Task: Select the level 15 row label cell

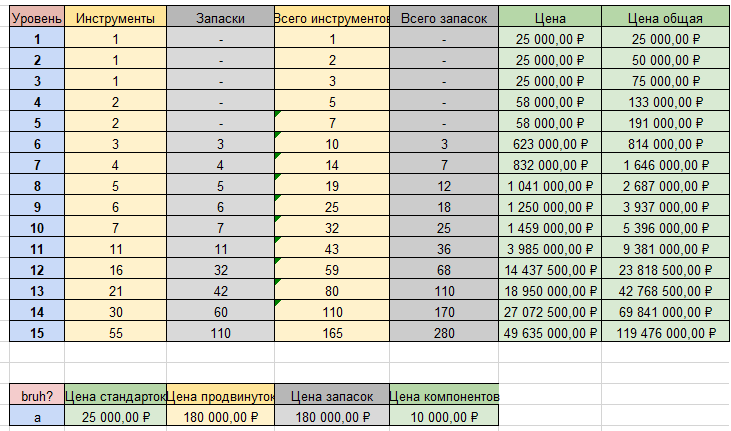Action: (x=37, y=333)
